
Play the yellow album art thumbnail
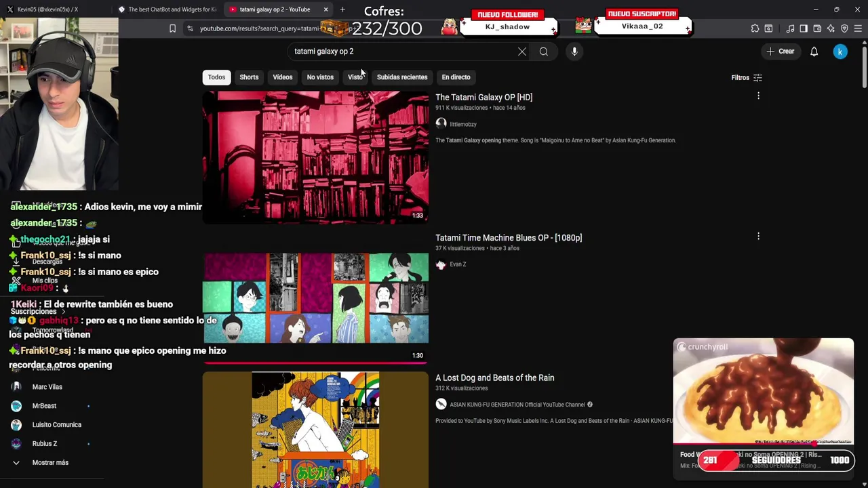(315, 430)
